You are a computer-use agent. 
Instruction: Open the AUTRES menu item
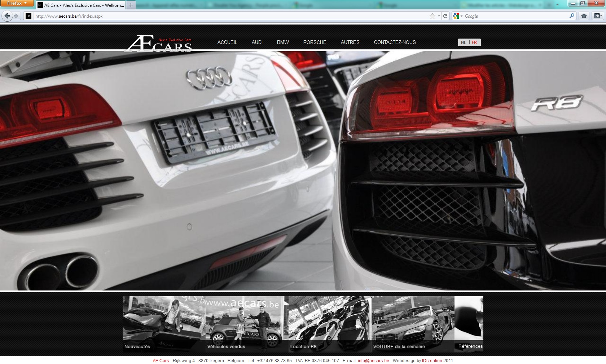(x=350, y=42)
